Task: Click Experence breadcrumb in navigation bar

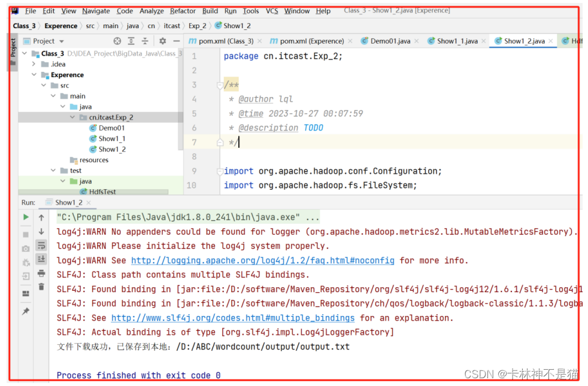Action: [x=60, y=26]
